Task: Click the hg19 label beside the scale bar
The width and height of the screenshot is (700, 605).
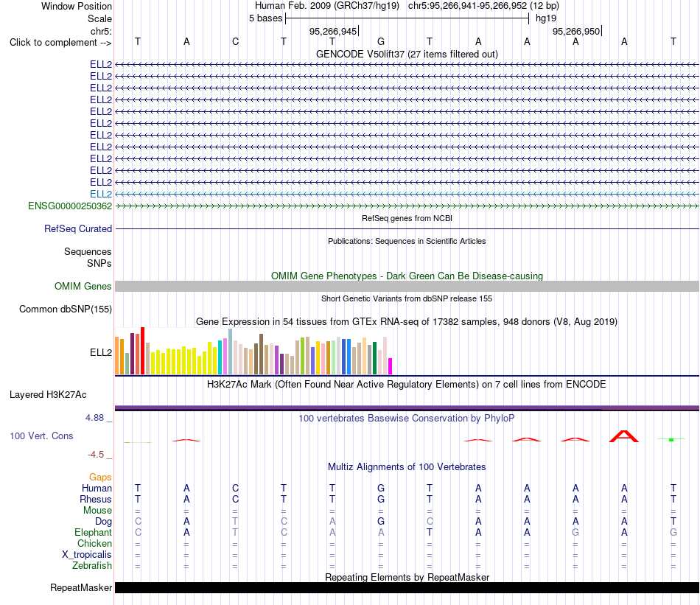Action: tap(546, 18)
